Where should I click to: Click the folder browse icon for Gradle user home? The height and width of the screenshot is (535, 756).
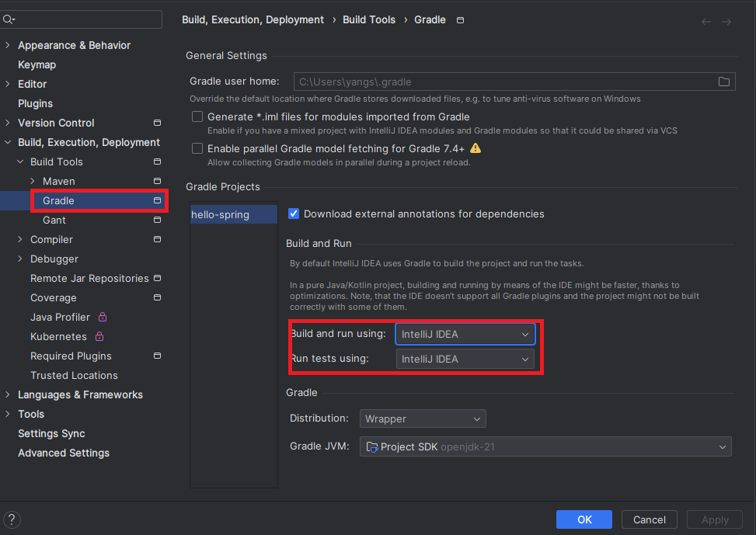click(723, 82)
